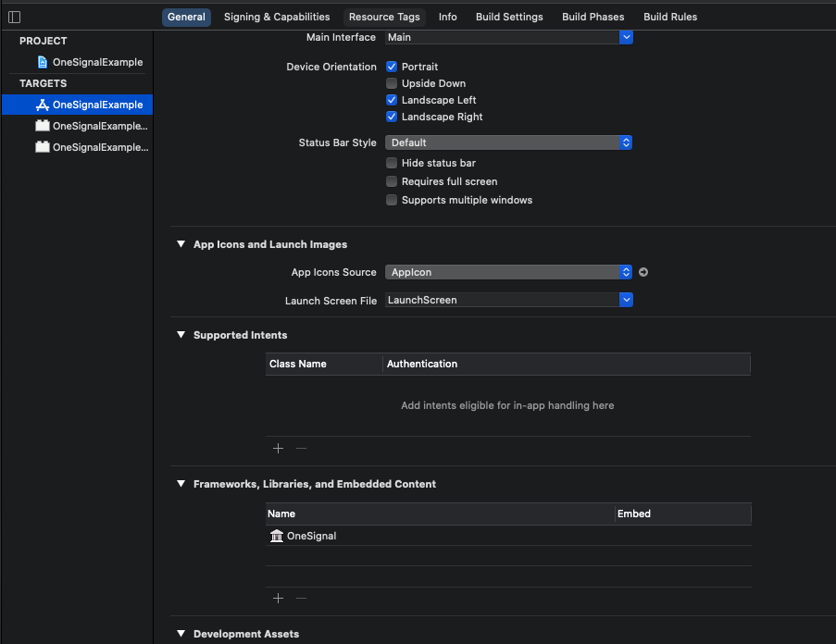Select the last target in the list
Screen dimensions: 836x644
[78, 147]
